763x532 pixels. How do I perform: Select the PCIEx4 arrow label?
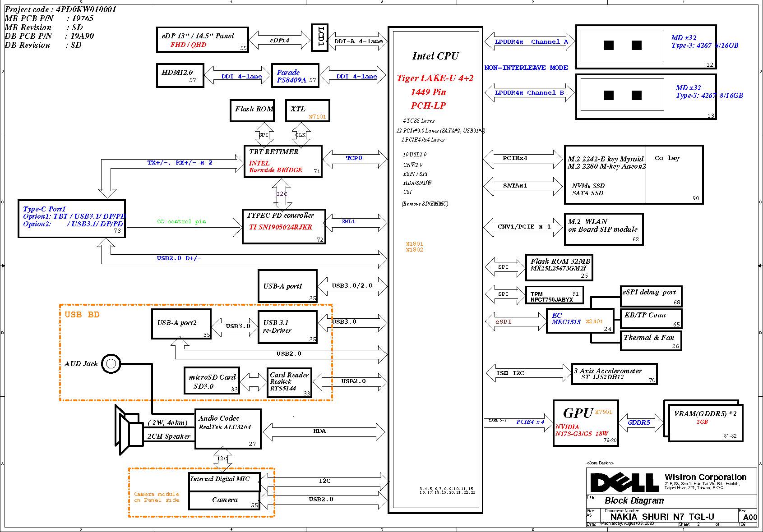coord(515,158)
